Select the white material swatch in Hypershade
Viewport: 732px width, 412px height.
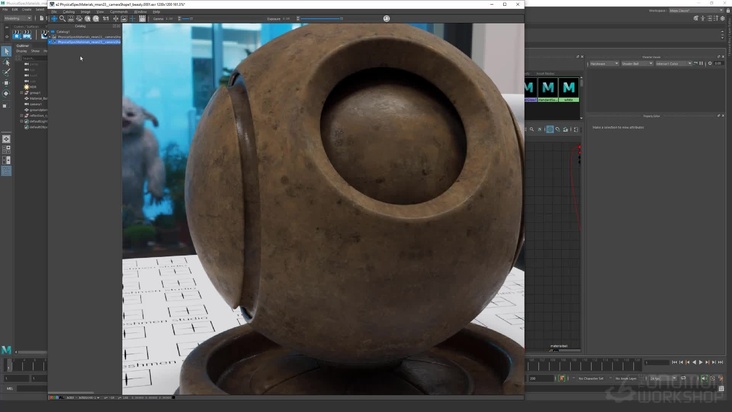(x=569, y=90)
